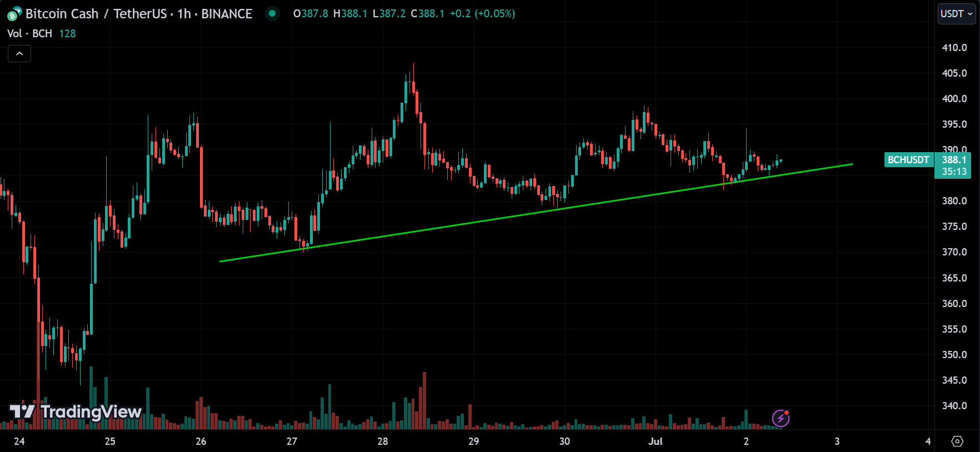Click the Jul date label on time axis
Viewport: 980px width, 452px height.
[x=656, y=441]
